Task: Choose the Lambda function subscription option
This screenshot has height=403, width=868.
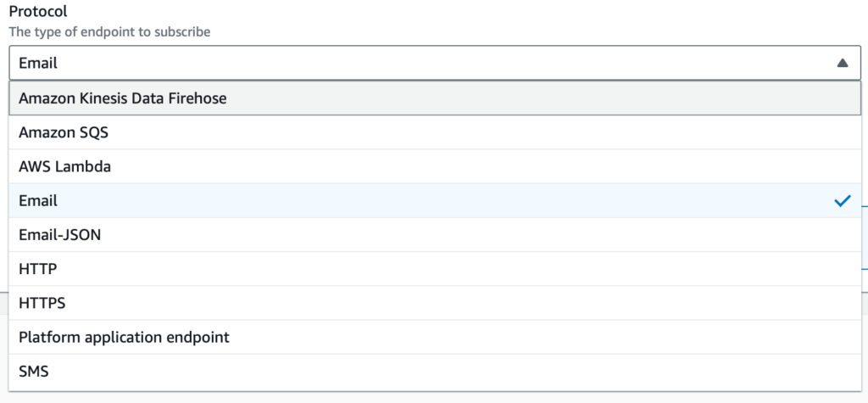Action: [x=65, y=167]
